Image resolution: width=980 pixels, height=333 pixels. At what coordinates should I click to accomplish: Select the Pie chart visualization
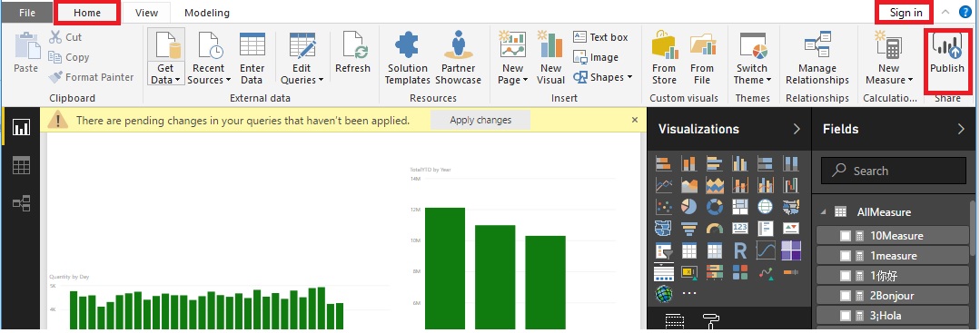click(688, 206)
